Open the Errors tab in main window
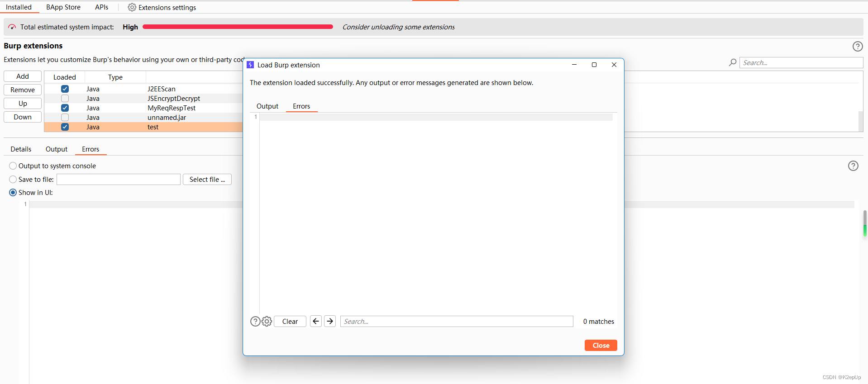Screen dimensions: 868x384 [x=91, y=149]
